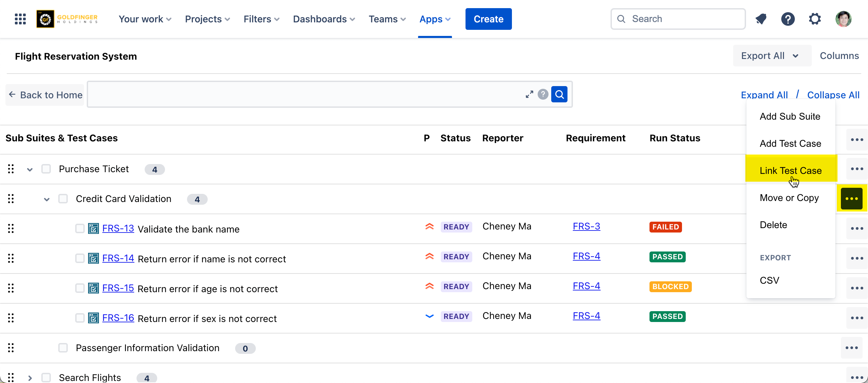Click the Create button
The image size is (868, 383).
point(488,19)
